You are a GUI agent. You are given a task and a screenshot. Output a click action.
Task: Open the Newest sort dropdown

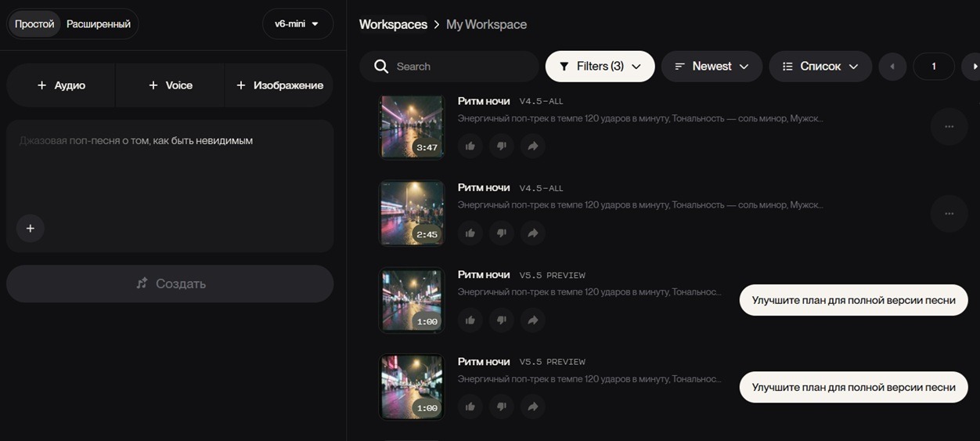click(712, 67)
